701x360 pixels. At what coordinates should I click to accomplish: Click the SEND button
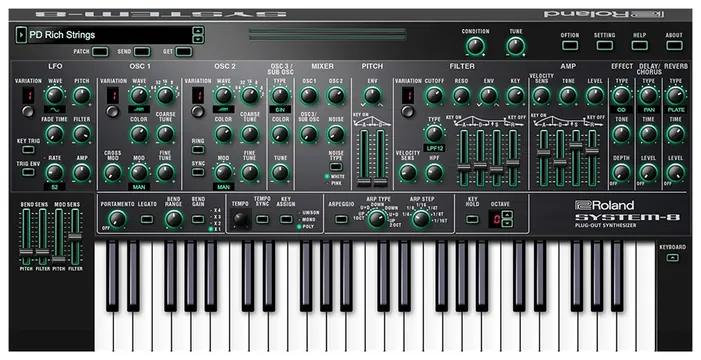coord(142,52)
